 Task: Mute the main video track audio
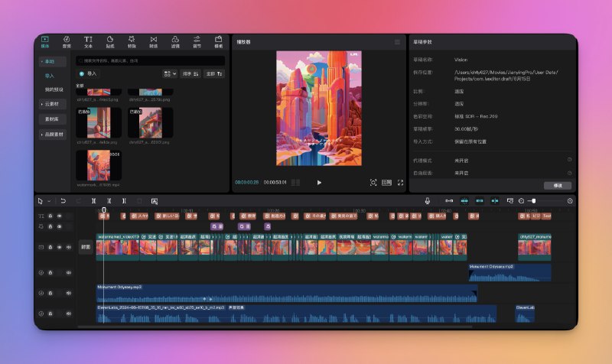pyautogui.click(x=69, y=247)
